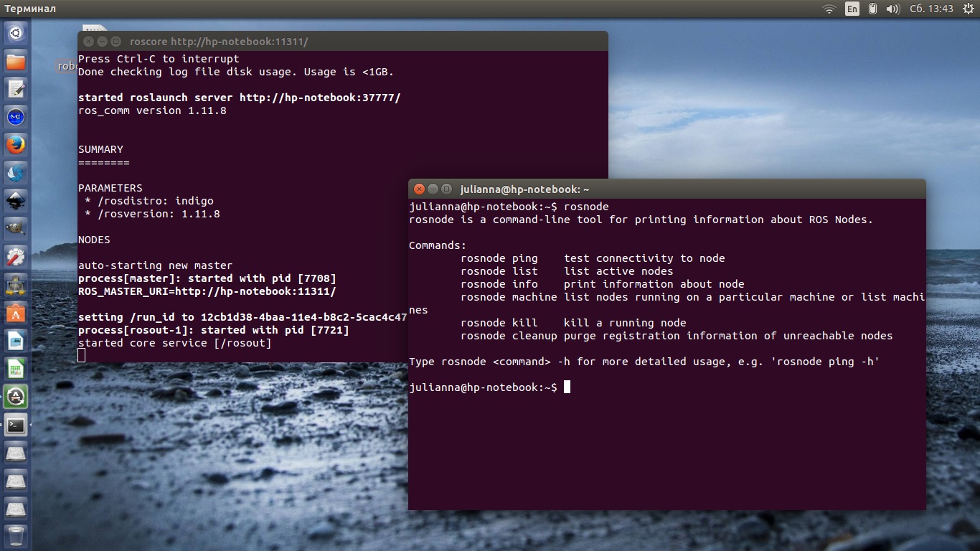The height and width of the screenshot is (551, 980).
Task: Open the clock showing 13:43
Action: (x=931, y=9)
